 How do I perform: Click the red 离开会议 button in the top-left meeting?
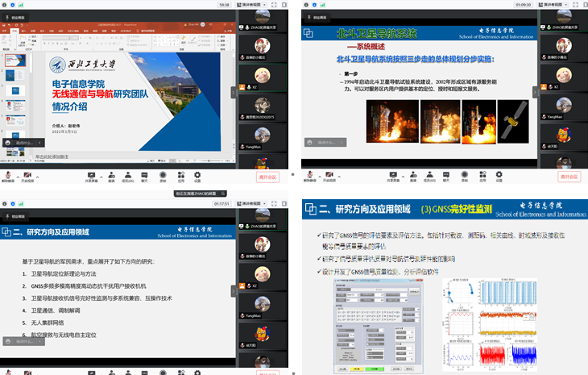pyautogui.click(x=267, y=177)
